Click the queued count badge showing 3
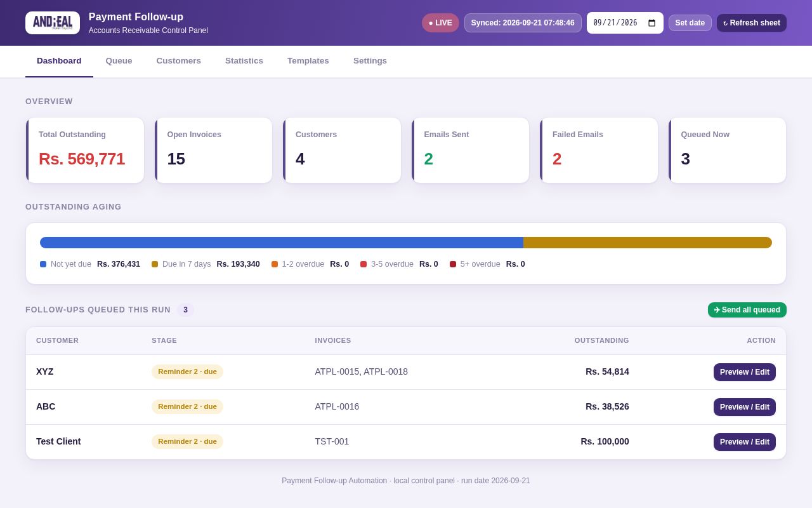This screenshot has width=812, height=508. (186, 310)
